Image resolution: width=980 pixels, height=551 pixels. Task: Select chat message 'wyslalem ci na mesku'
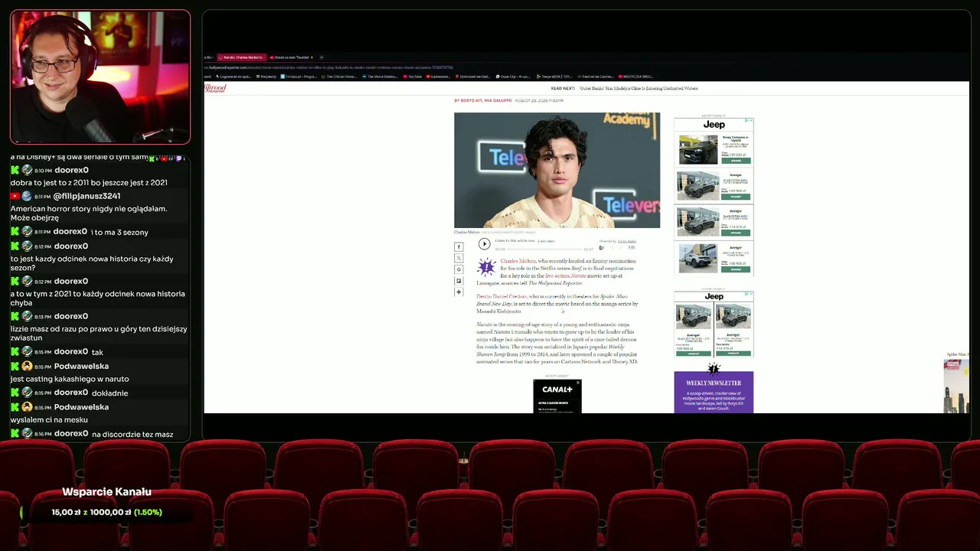tap(49, 420)
